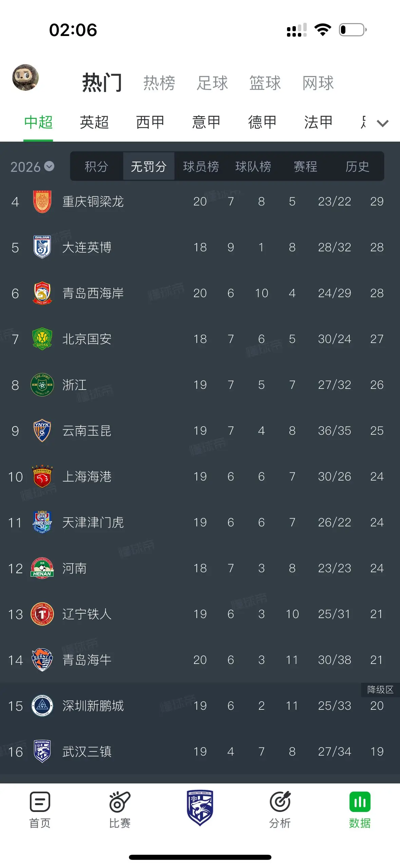Expand the 2026 season dropdown

(32, 167)
